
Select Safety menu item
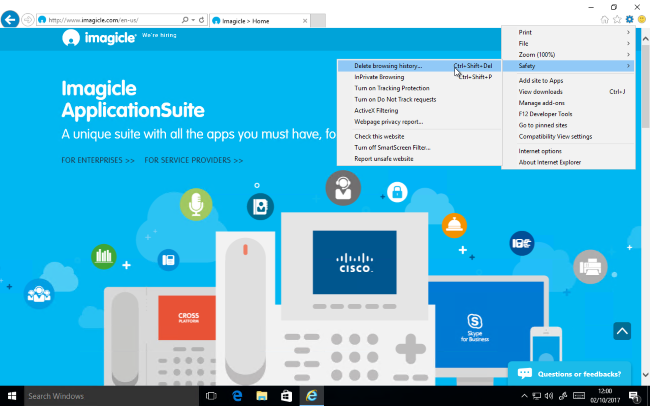point(568,66)
